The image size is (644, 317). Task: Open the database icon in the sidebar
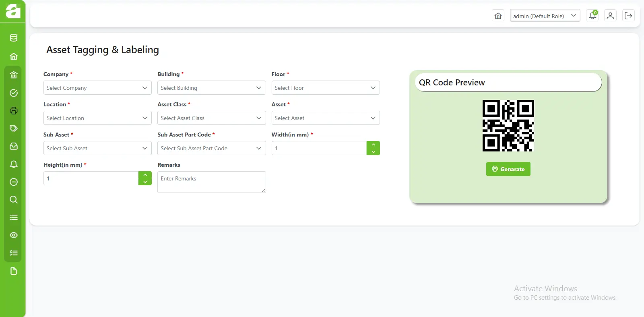pyautogui.click(x=14, y=38)
